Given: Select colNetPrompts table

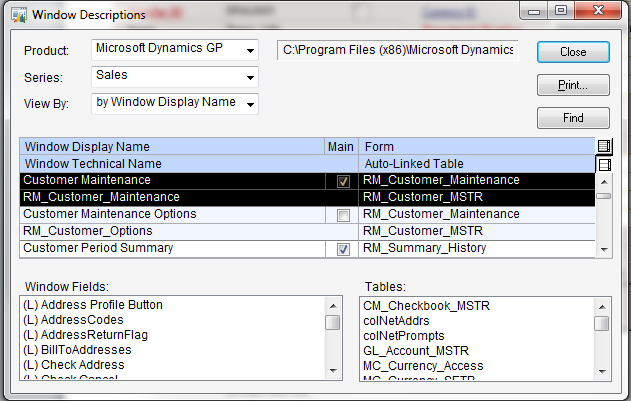Looking at the screenshot, I should coord(404,336).
